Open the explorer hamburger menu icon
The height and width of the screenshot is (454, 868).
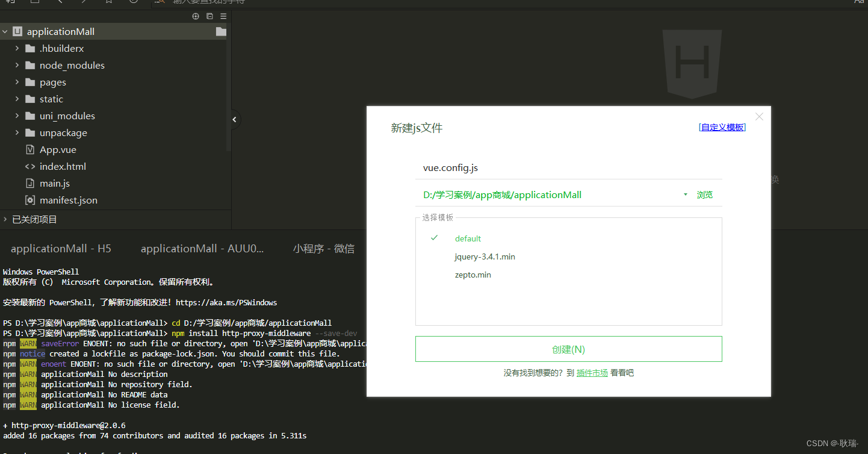coord(223,16)
